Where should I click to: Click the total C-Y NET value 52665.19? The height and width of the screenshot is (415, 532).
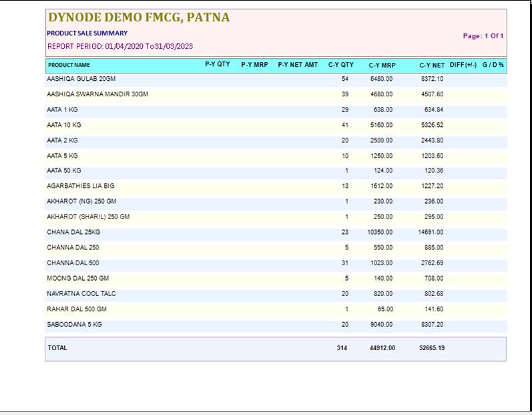(x=432, y=348)
